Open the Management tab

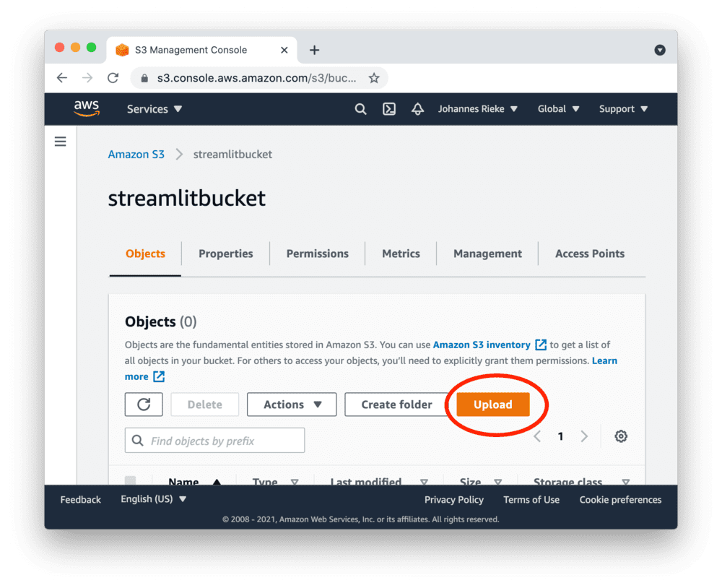(487, 254)
